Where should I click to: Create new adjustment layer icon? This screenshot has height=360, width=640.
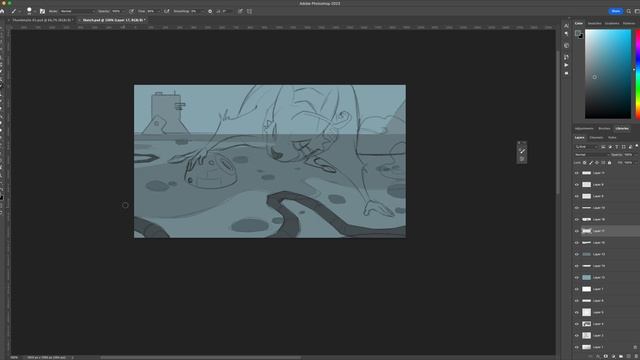click(613, 356)
